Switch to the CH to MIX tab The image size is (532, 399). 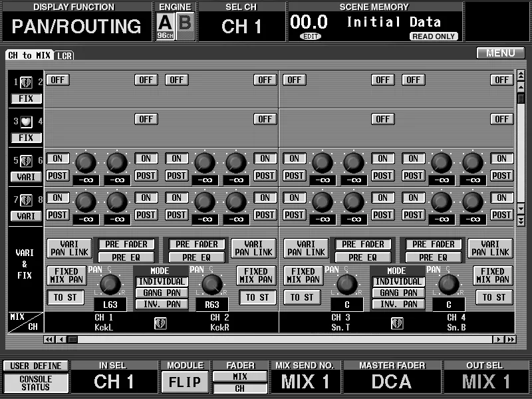[29, 55]
